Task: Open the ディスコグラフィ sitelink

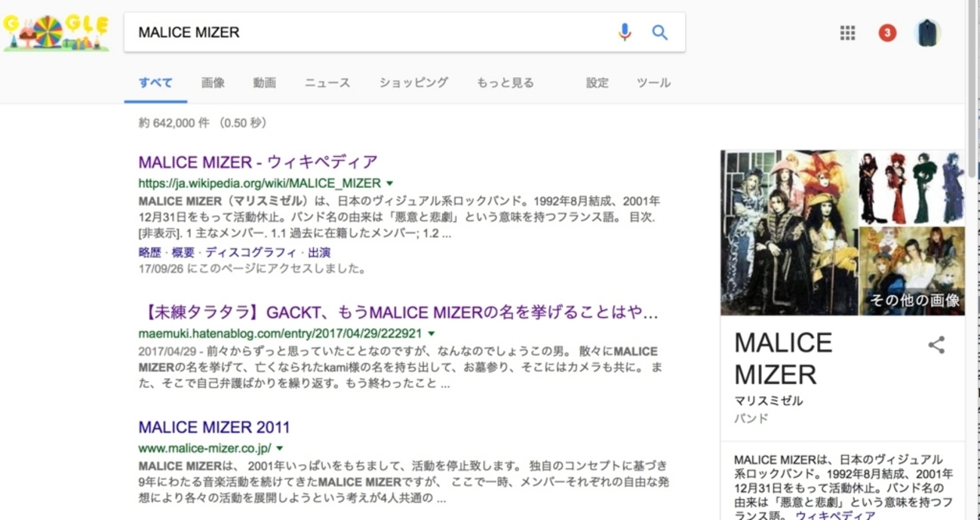Action: (252, 253)
